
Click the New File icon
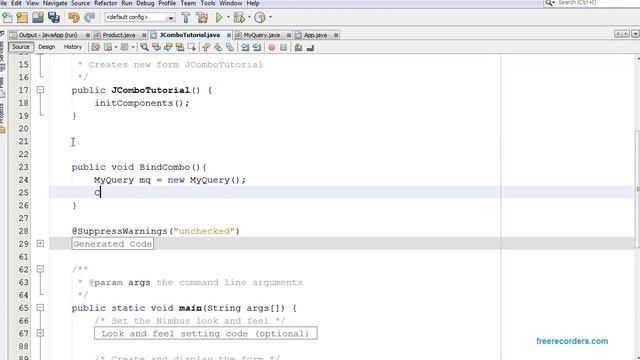point(7,18)
